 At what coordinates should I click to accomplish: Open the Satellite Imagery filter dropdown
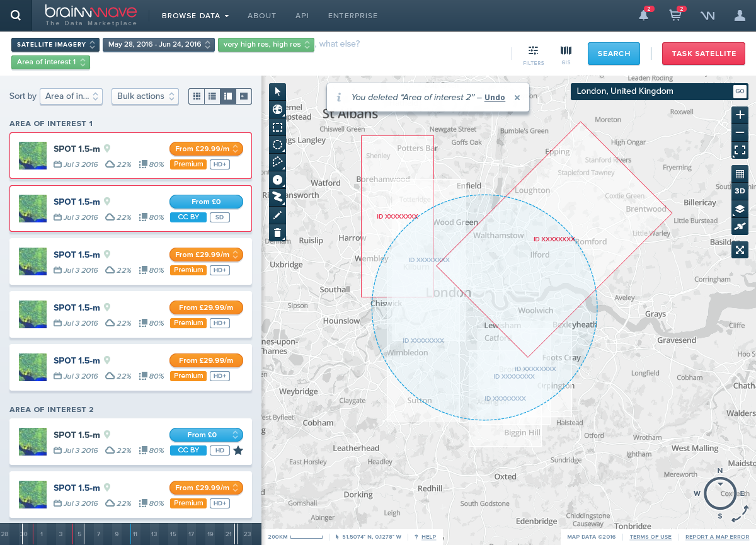pyautogui.click(x=55, y=45)
